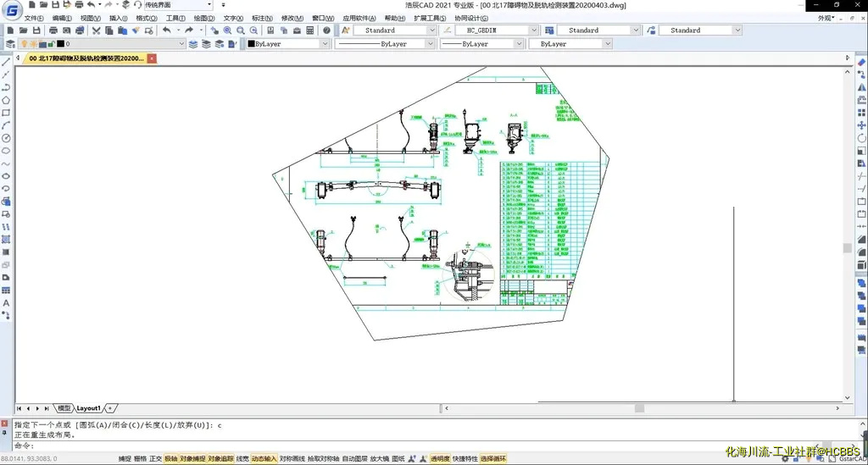Open the Standard table style dropdown
Screen dimensions: 868x465
coord(599,30)
